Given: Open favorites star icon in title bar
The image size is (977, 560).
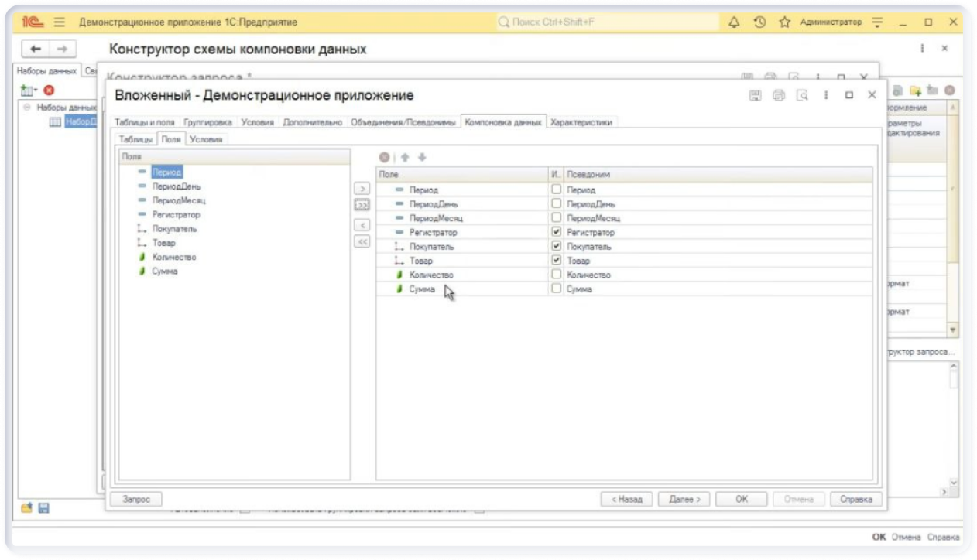Looking at the screenshot, I should 784,22.
